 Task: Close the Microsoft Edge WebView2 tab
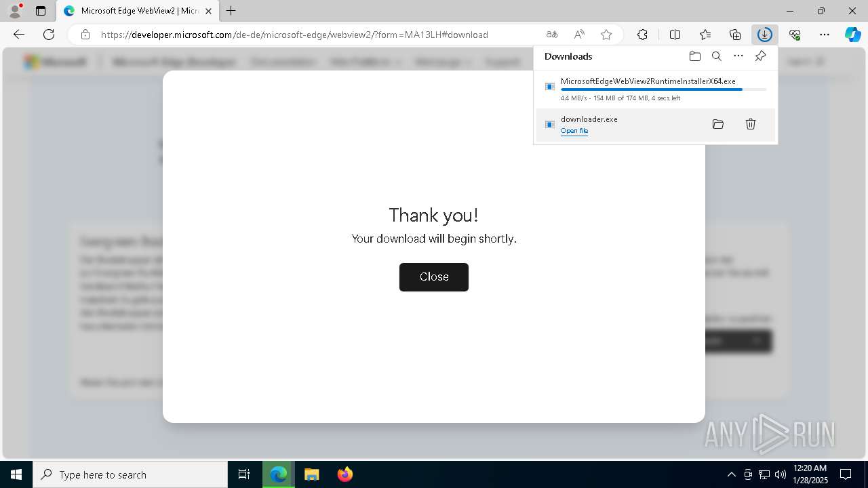click(208, 11)
